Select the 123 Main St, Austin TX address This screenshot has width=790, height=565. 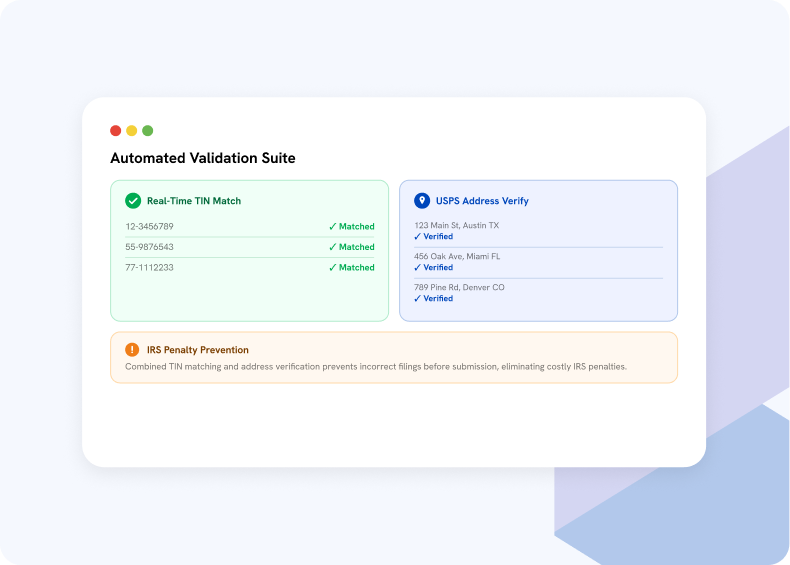point(456,225)
